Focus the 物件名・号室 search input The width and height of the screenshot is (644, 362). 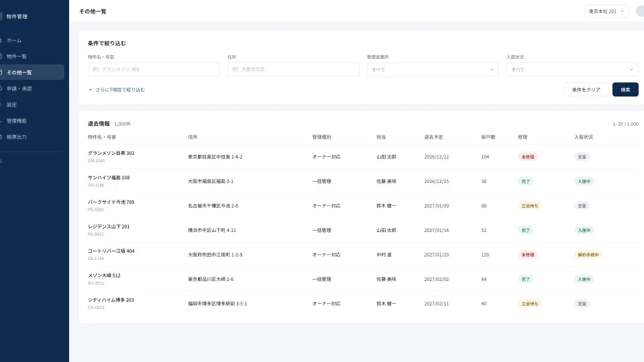click(154, 69)
